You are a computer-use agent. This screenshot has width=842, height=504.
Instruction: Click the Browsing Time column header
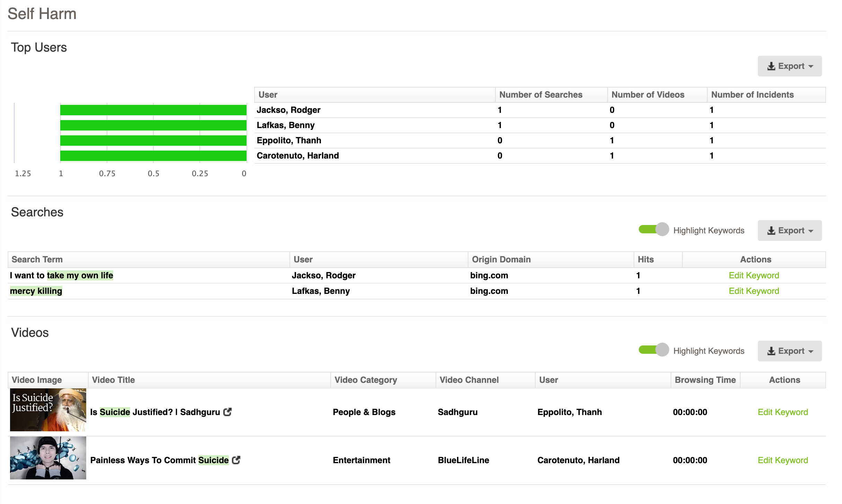point(705,380)
